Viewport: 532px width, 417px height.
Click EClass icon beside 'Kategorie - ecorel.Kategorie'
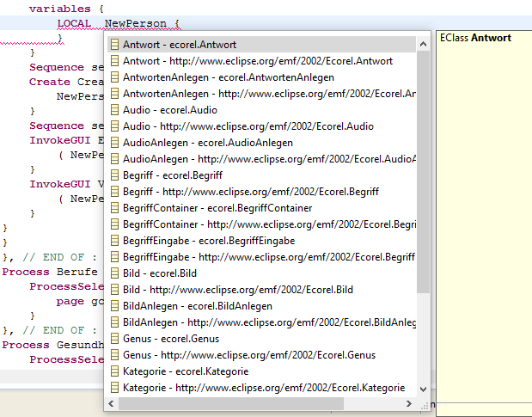point(114,371)
